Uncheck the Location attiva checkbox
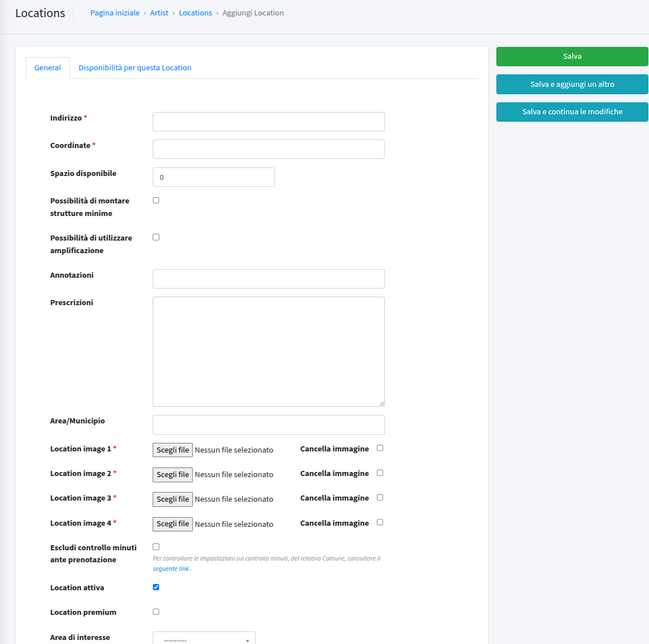This screenshot has width=649, height=644. [x=156, y=587]
